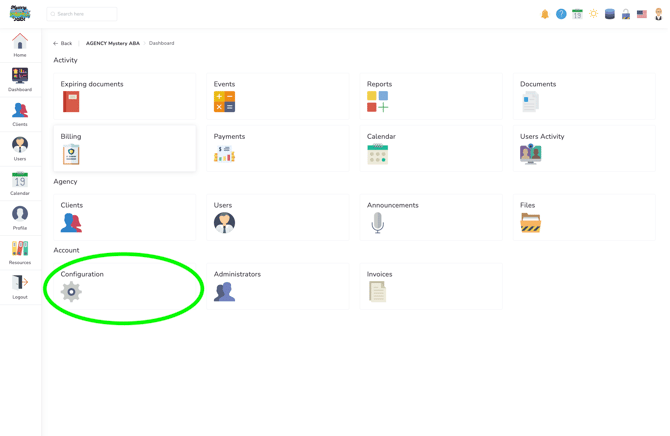Open the calendar icon in top bar

[577, 14]
